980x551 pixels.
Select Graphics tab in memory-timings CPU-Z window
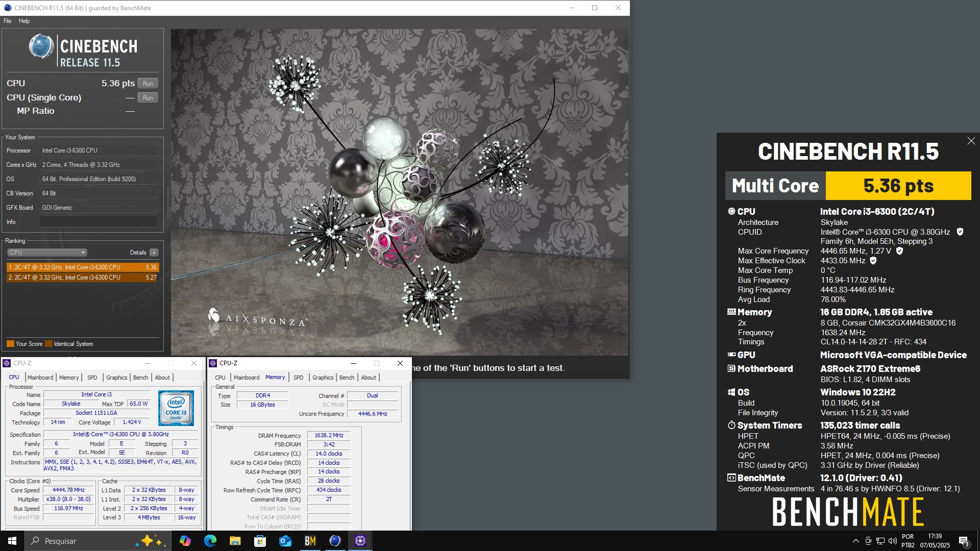323,378
